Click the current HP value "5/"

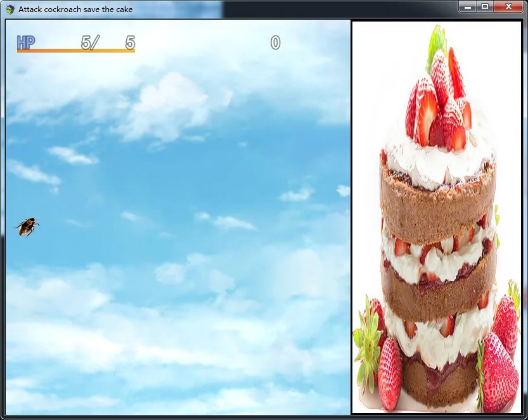[x=90, y=42]
